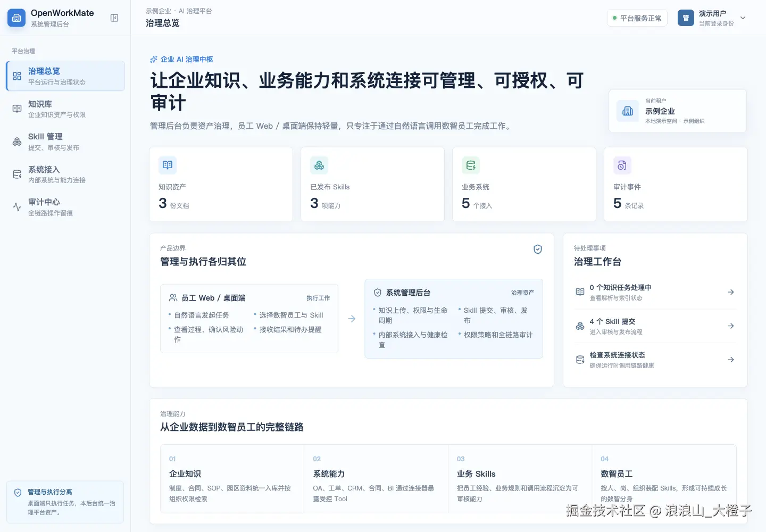766x532 pixels.
Task: Open 知识库 in the sidebar
Action: click(x=65, y=109)
